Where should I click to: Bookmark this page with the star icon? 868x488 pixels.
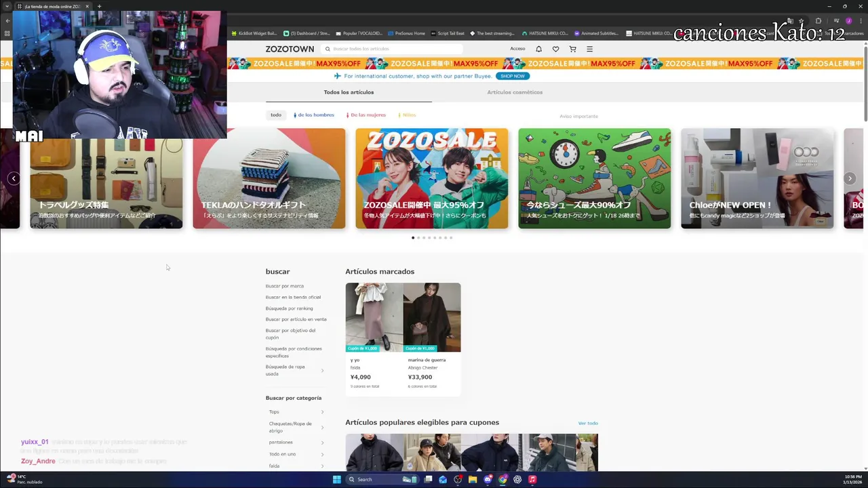pyautogui.click(x=802, y=20)
